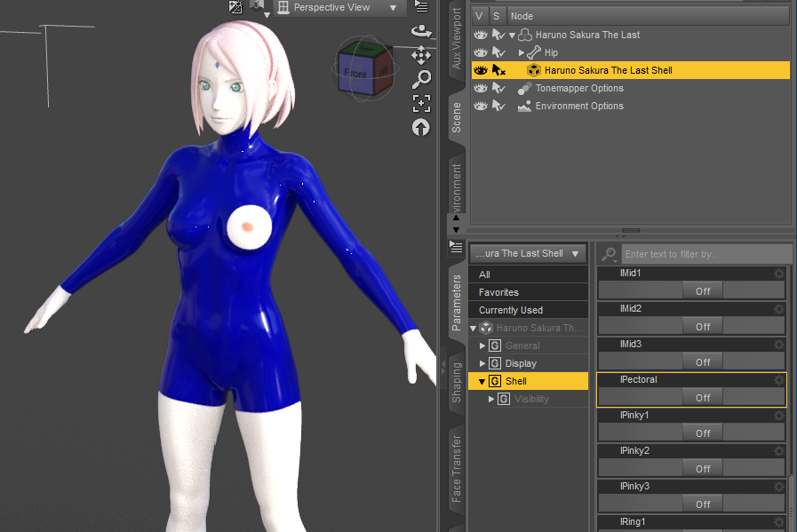
Task: Open the Perspective View dropdown
Action: (339, 8)
